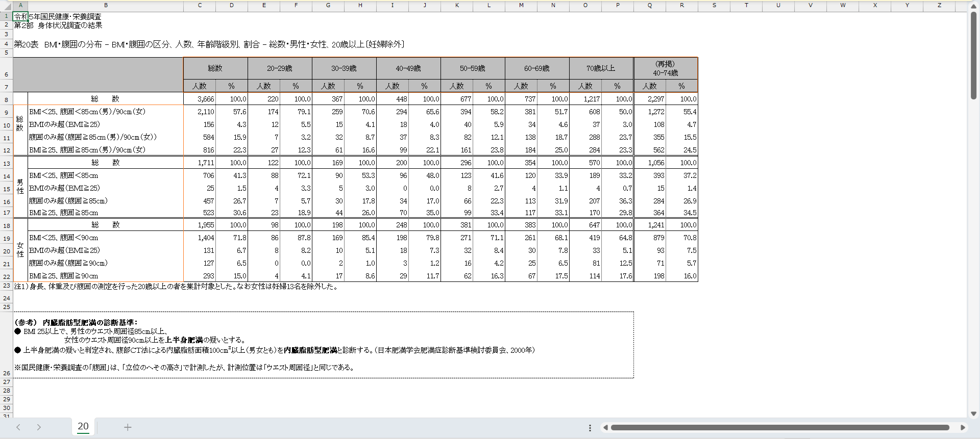Click the Select All corner triangle
The height and width of the screenshot is (439, 980).
pyautogui.click(x=7, y=6)
